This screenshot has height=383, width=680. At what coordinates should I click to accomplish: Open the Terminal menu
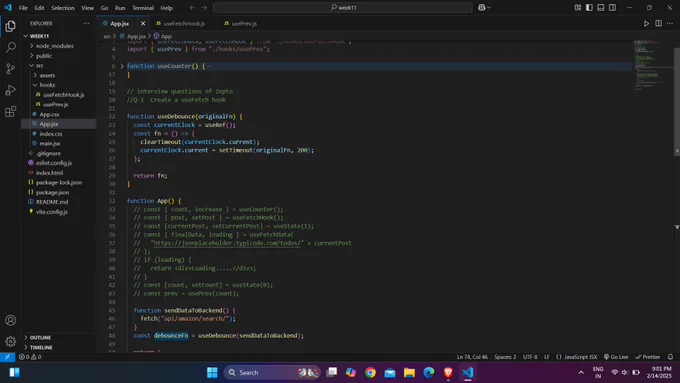tap(143, 8)
